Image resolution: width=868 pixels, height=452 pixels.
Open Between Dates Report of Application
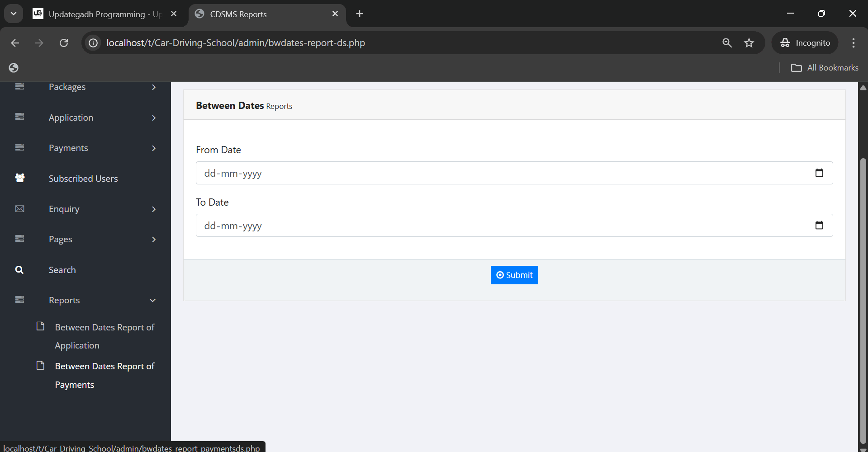click(104, 336)
